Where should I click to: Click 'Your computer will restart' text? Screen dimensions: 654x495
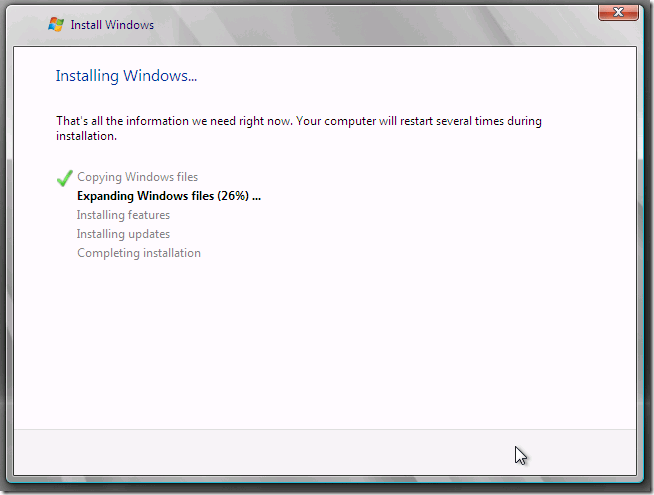click(372, 121)
